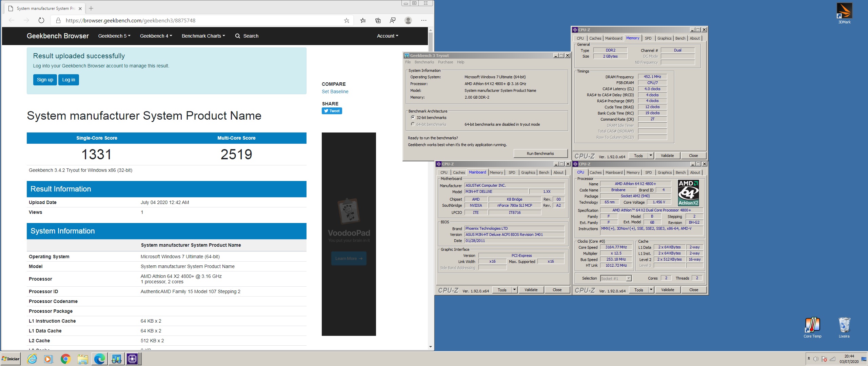The height and width of the screenshot is (366, 868).
Task: Launch Internet Explorer from the taskbar
Action: pyautogui.click(x=32, y=359)
